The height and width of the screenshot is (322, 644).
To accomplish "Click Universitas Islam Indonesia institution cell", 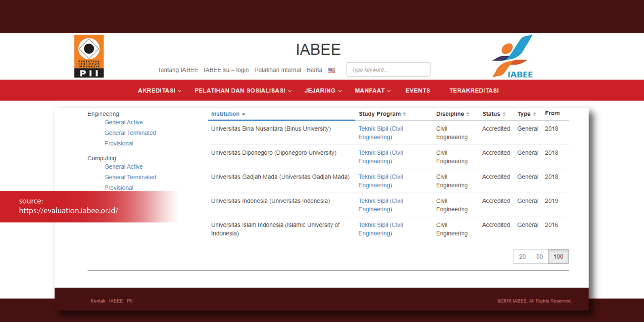I will 275,229.
